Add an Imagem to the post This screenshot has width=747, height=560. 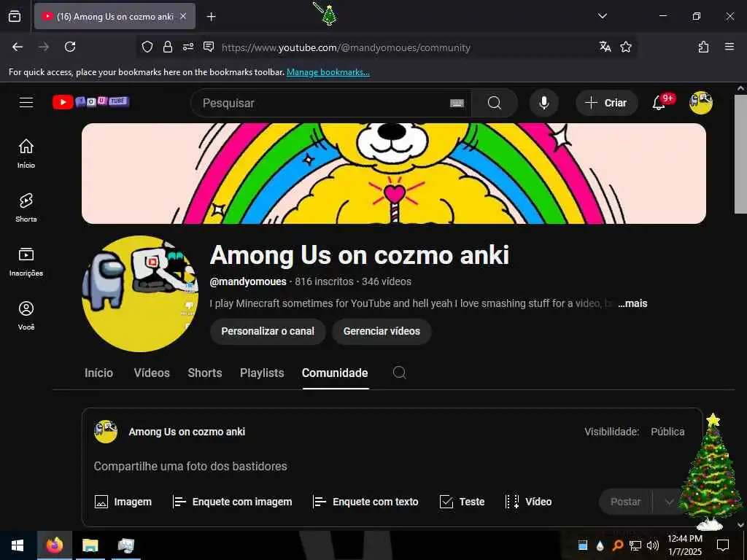[123, 502]
